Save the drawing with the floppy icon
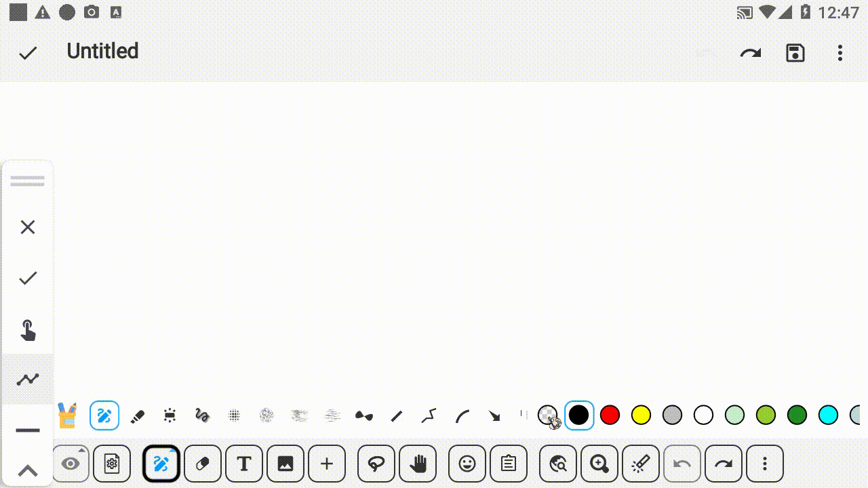The width and height of the screenshot is (868, 488). point(795,53)
